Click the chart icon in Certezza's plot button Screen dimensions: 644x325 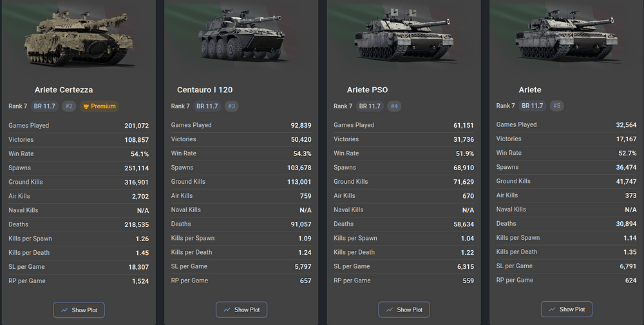tap(64, 310)
